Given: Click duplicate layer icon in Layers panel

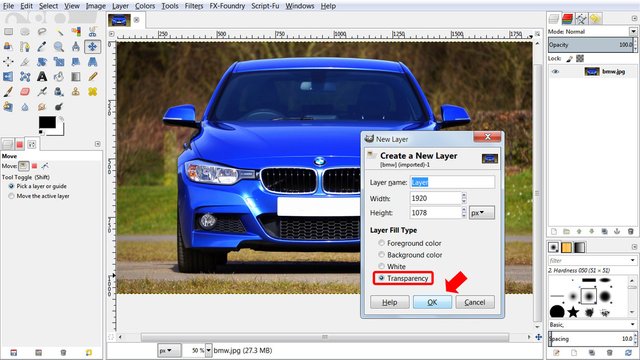Looking at the screenshot, I should [604, 231].
